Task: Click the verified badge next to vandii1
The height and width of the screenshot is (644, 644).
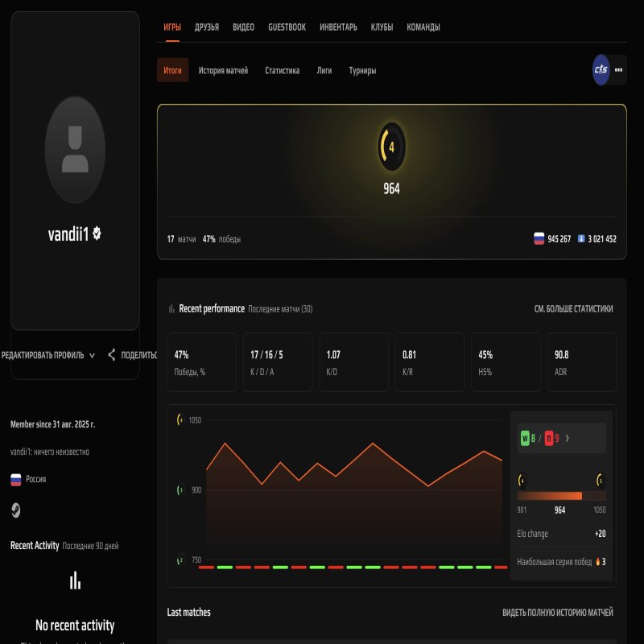Action: [x=97, y=235]
